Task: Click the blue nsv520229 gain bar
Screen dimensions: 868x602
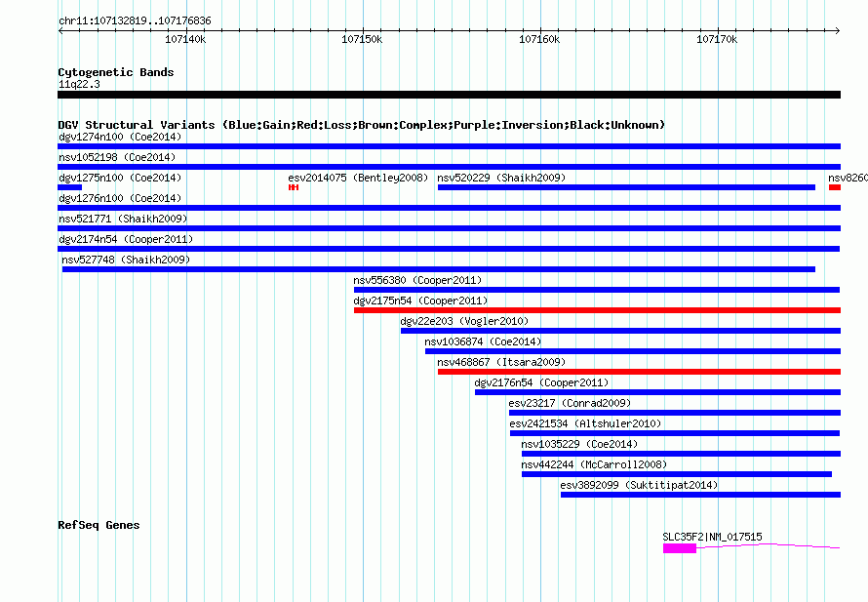Action: (627, 187)
